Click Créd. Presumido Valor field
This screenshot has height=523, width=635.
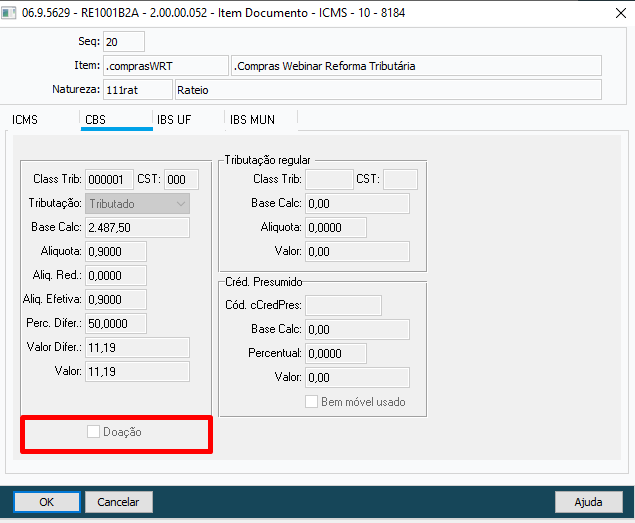357,378
